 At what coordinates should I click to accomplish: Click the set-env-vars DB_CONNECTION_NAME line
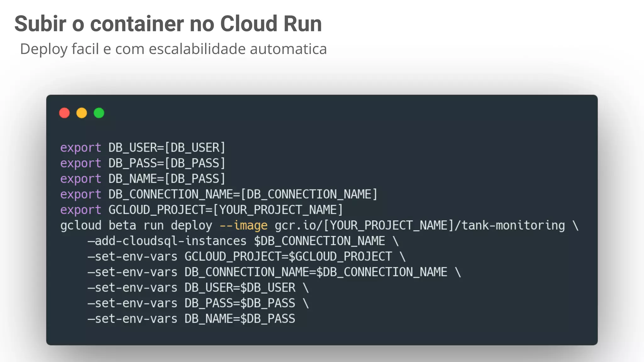click(x=274, y=272)
